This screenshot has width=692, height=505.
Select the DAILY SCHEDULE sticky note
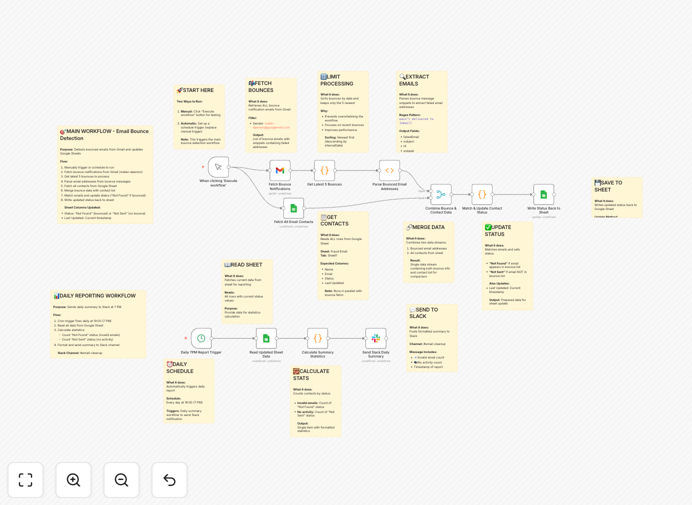[189, 391]
